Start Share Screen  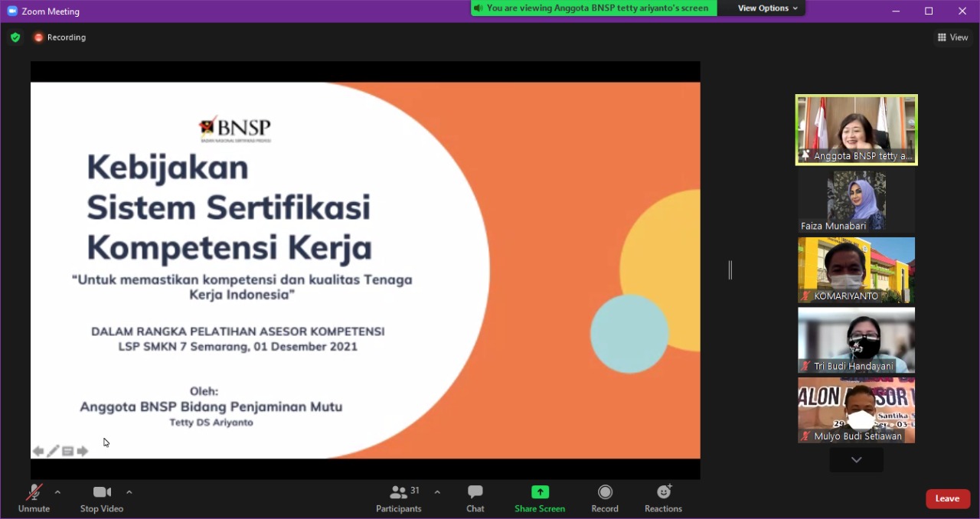pos(540,498)
